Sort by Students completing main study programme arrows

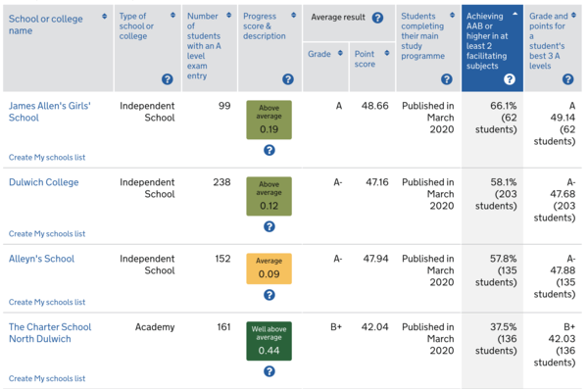452,15
